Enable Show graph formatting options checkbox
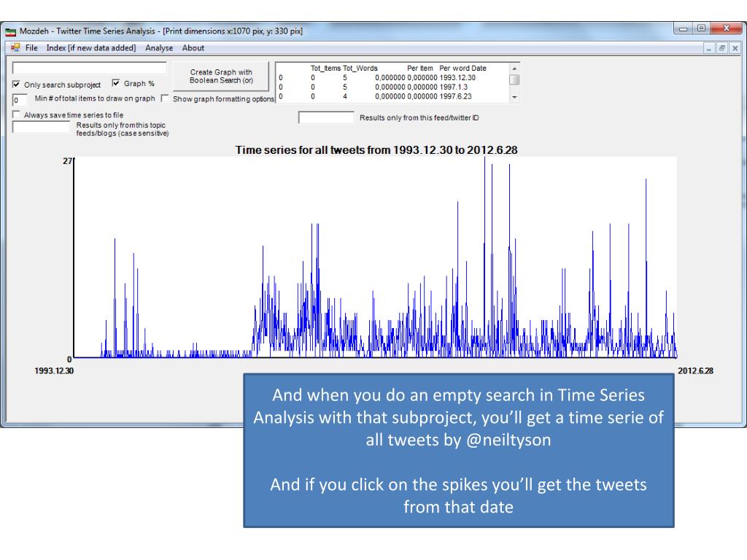The image size is (747, 560). tap(165, 98)
